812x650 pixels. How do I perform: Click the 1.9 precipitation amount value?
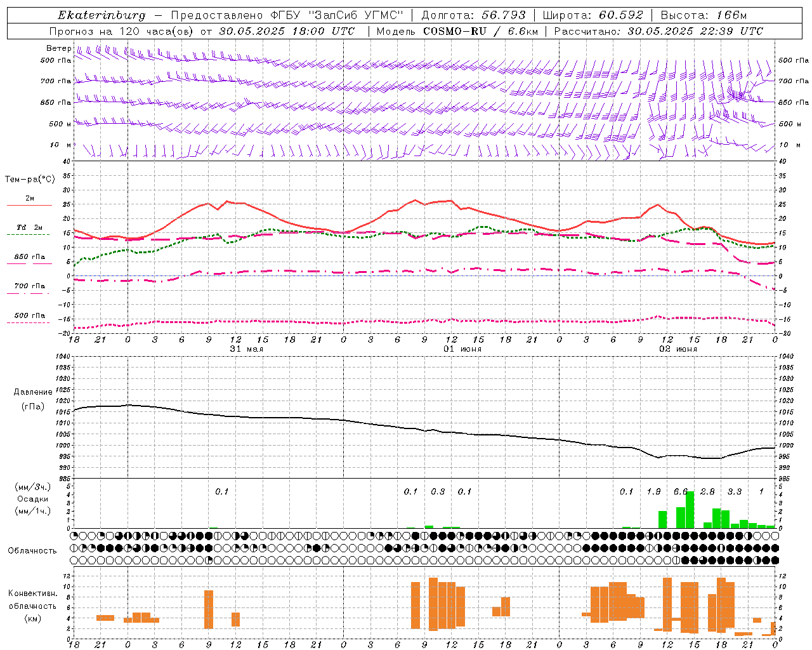coord(653,492)
